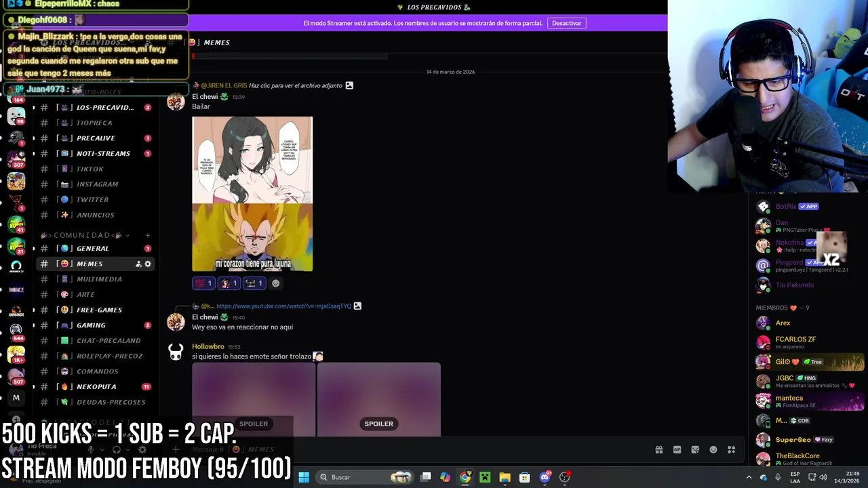868x488 pixels.
Task: Open the MULTIMEDIA channel
Action: tap(96, 279)
